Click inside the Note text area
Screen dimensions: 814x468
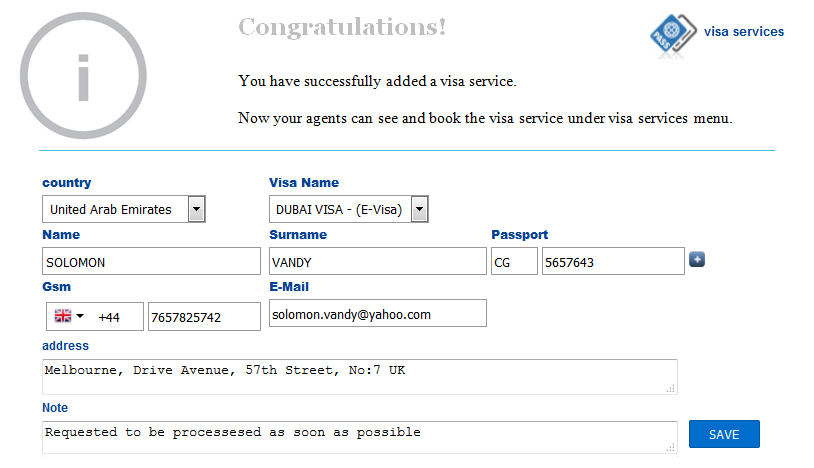[x=360, y=438]
